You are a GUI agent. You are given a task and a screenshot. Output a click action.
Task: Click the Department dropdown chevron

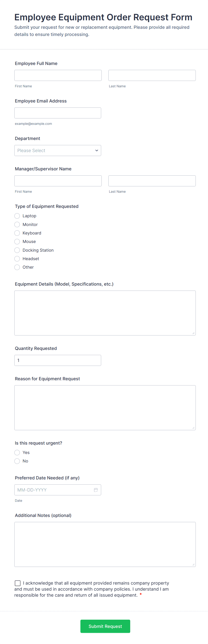(x=97, y=150)
